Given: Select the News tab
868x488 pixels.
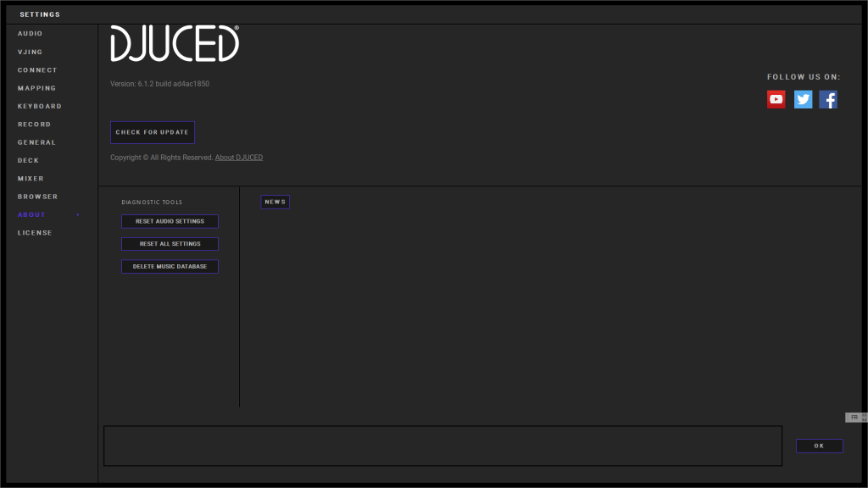Looking at the screenshot, I should 275,202.
